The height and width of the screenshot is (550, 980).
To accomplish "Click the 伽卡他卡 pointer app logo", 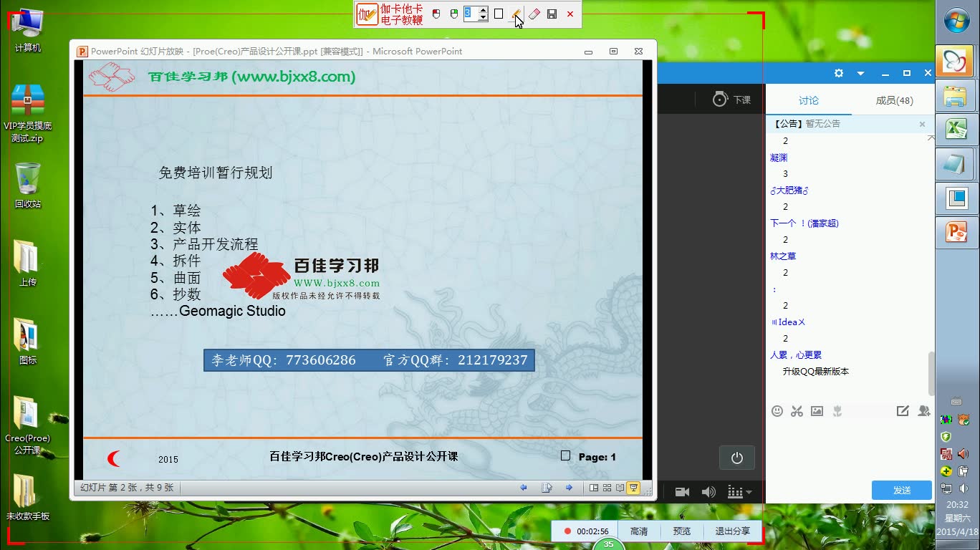I will pos(367,14).
